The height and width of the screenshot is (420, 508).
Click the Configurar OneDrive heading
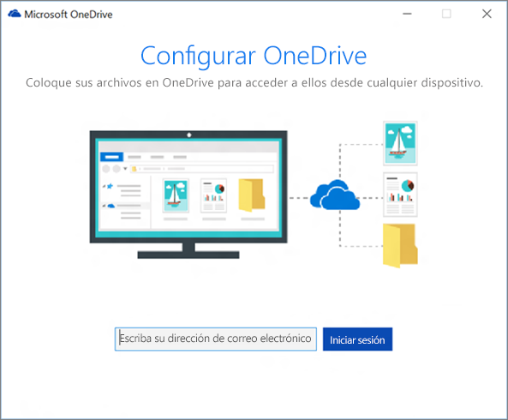[254, 57]
